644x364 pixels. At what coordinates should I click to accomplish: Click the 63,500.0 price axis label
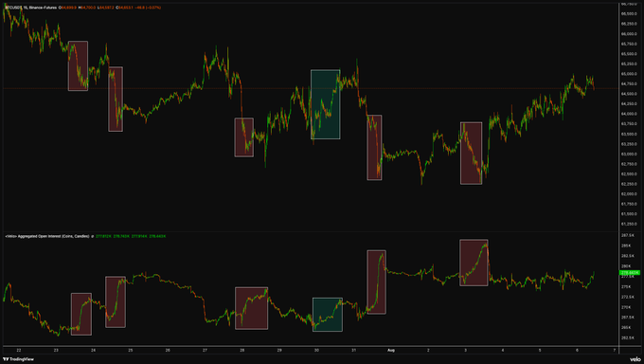coord(630,134)
